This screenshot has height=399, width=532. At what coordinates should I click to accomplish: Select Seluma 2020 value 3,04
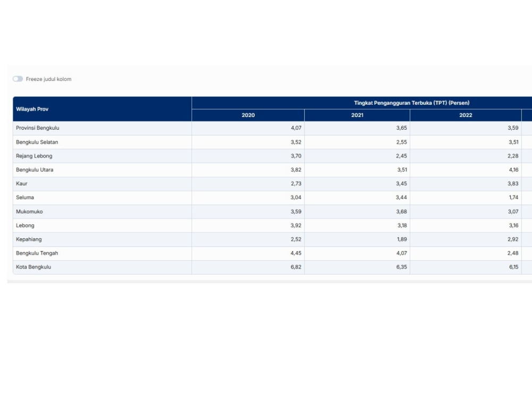296,197
